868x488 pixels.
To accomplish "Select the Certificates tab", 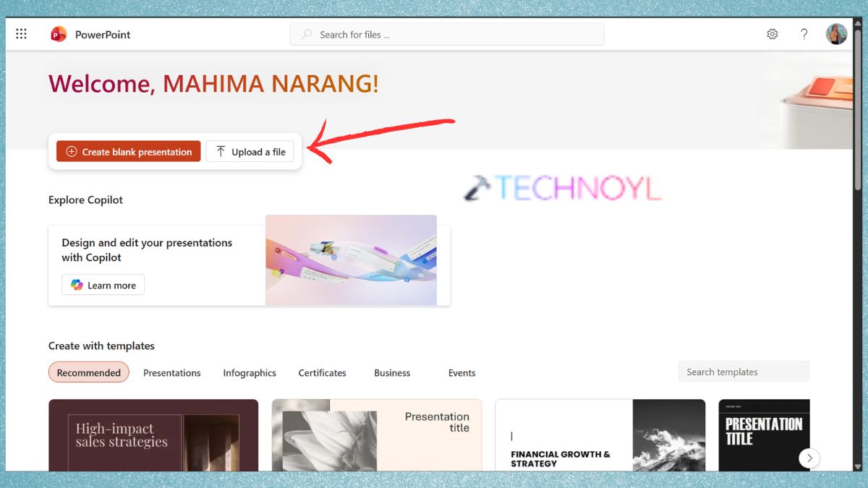I will point(323,373).
